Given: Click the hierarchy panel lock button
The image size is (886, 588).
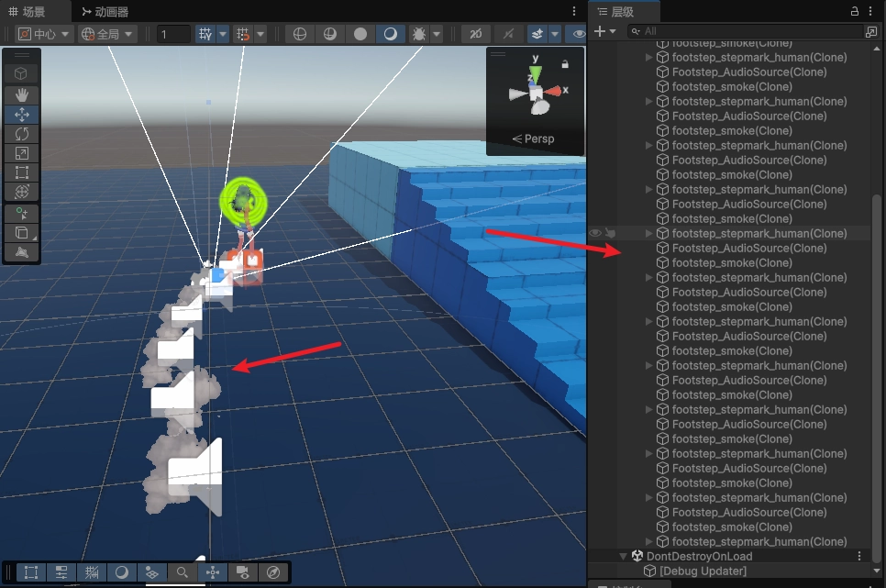Looking at the screenshot, I should pyautogui.click(x=855, y=11).
